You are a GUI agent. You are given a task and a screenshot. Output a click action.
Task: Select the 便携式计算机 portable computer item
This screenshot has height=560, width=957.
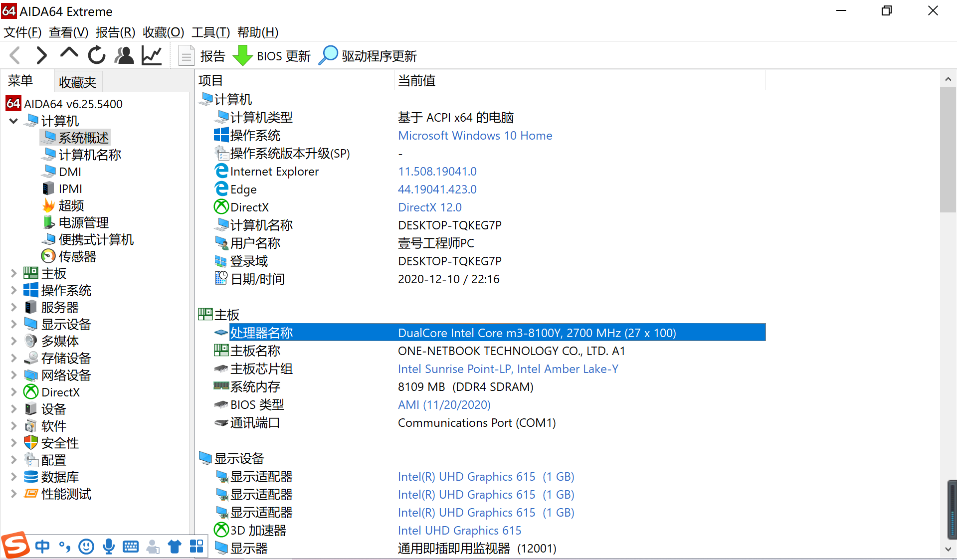coord(88,239)
